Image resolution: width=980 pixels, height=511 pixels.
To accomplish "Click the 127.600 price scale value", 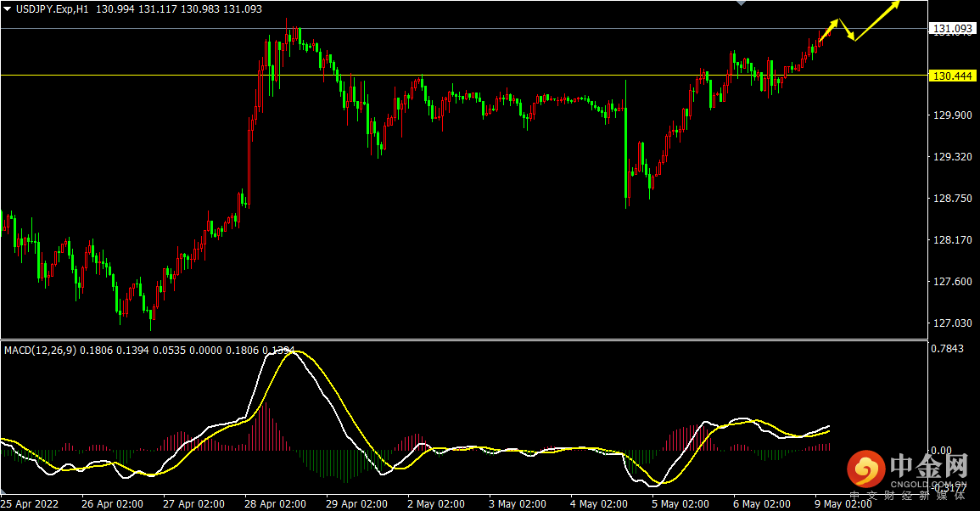I will click(953, 282).
